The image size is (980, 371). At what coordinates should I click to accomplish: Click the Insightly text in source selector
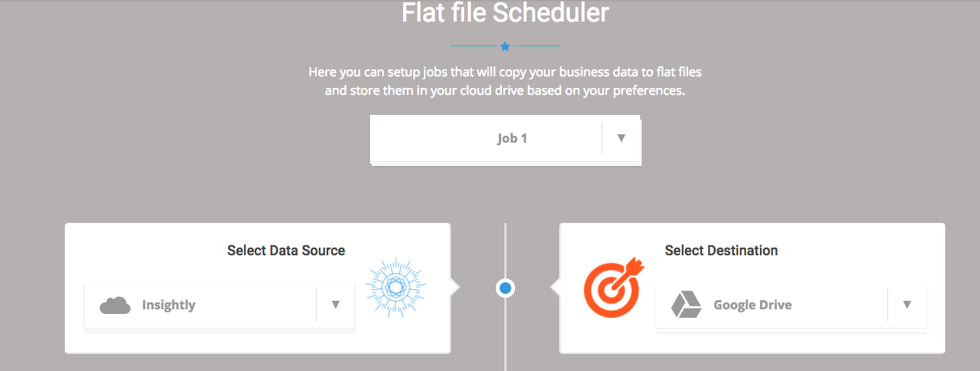[168, 305]
